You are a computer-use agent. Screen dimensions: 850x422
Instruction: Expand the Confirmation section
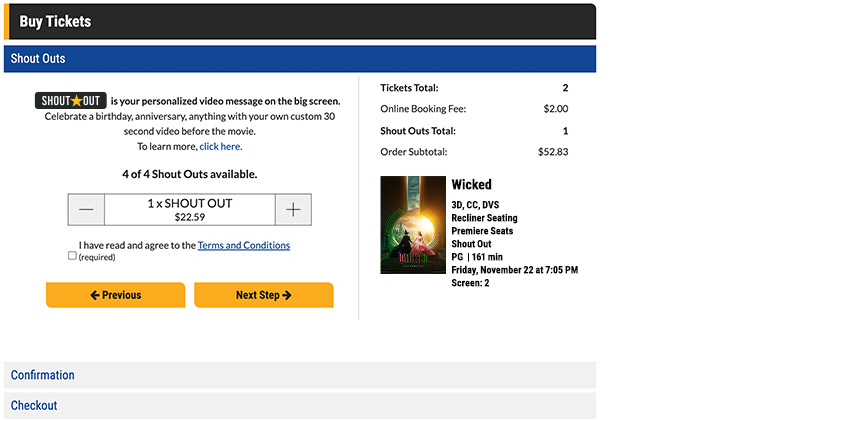click(300, 375)
